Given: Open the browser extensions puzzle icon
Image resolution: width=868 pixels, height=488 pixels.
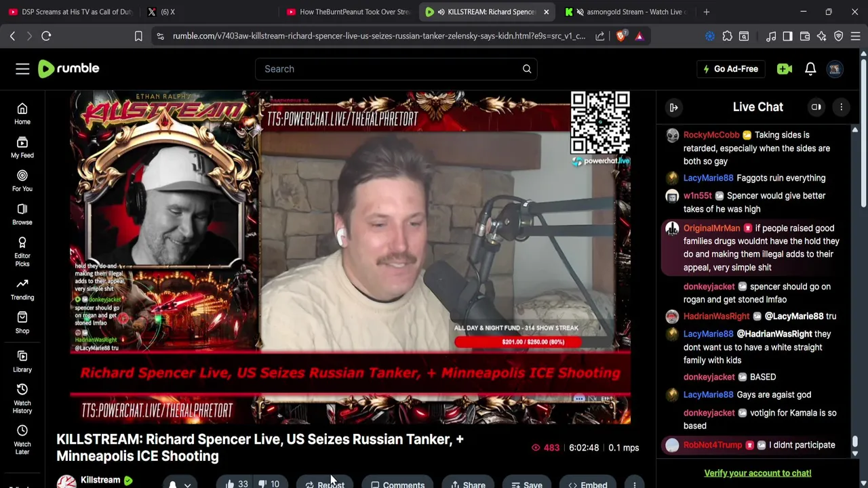Looking at the screenshot, I should [727, 36].
